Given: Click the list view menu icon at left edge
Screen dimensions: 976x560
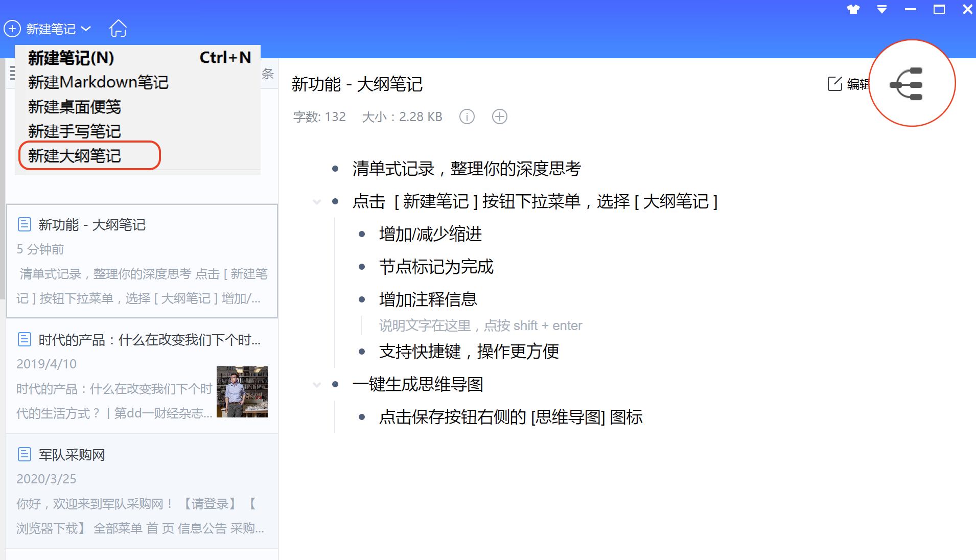Looking at the screenshot, I should click(12, 74).
